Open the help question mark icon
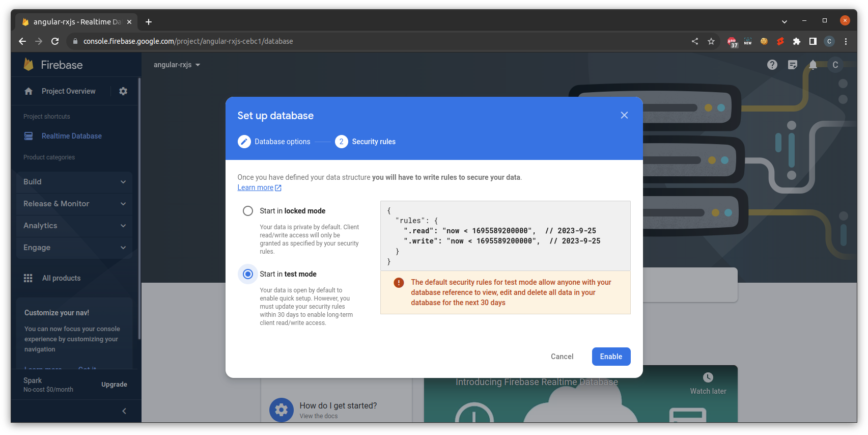Viewport: 868px width, 435px height. coord(772,65)
